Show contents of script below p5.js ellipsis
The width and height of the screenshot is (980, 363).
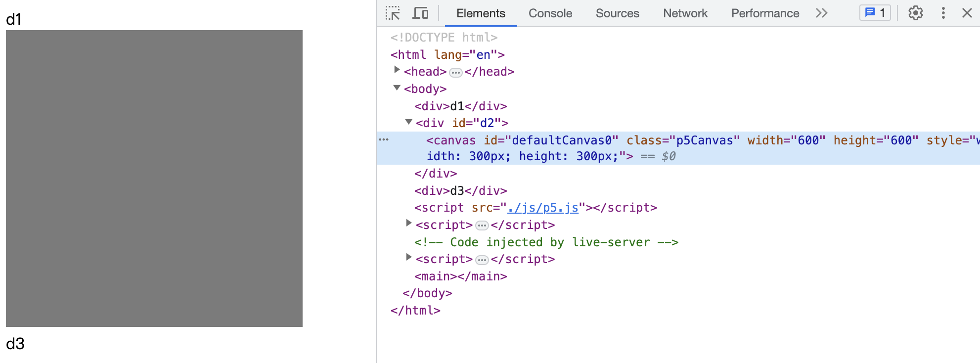point(482,226)
